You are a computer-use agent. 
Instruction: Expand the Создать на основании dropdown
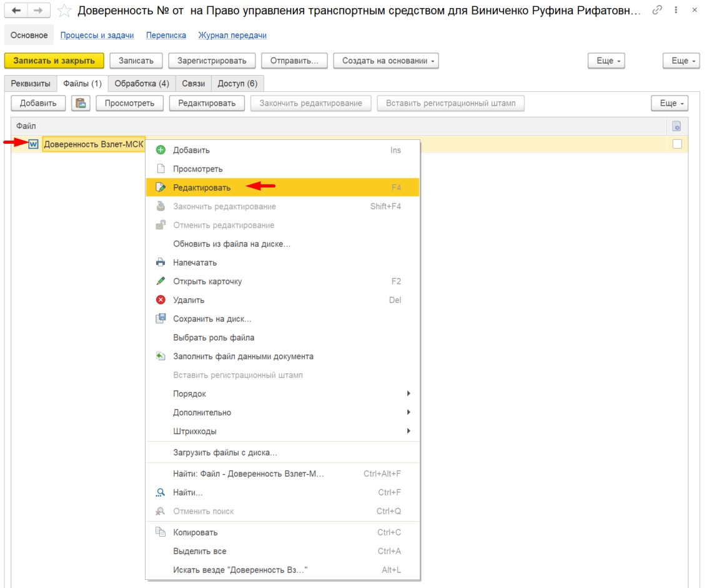tap(386, 61)
